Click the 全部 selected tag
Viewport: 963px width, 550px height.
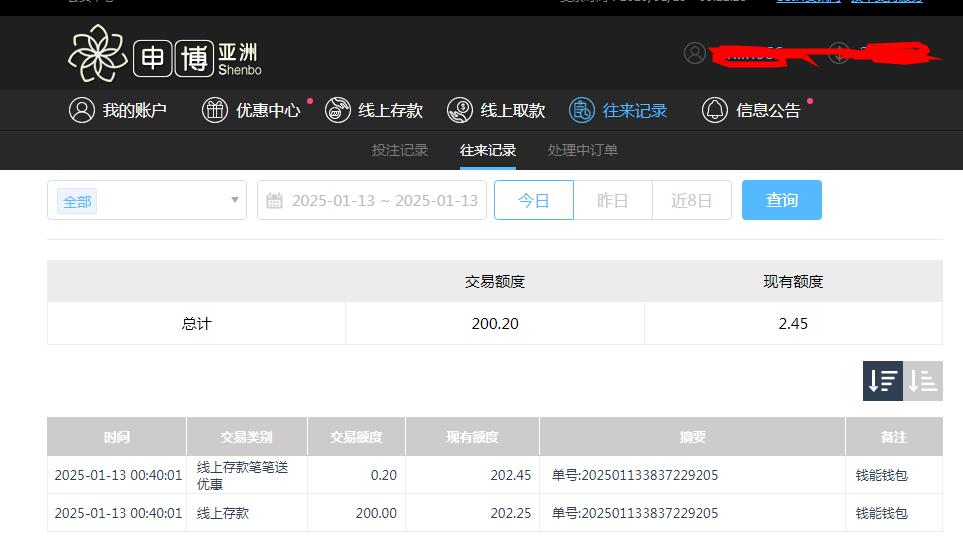pos(77,201)
